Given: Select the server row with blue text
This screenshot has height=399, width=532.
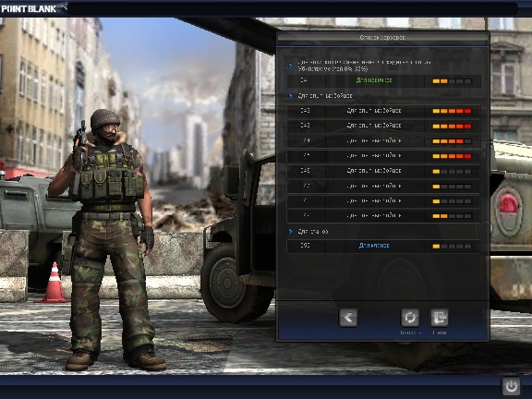Looking at the screenshot, I should (383, 247).
